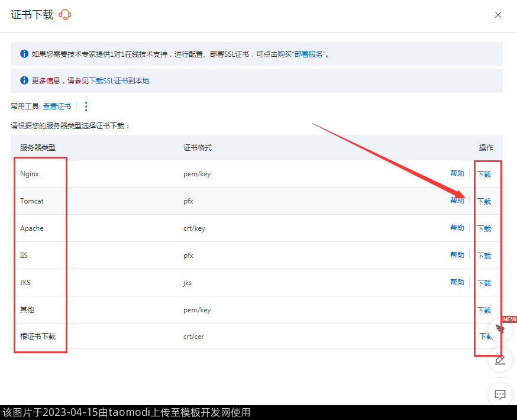Open help for JKS certificate
Screen dimensions: 517x420
pos(457,282)
